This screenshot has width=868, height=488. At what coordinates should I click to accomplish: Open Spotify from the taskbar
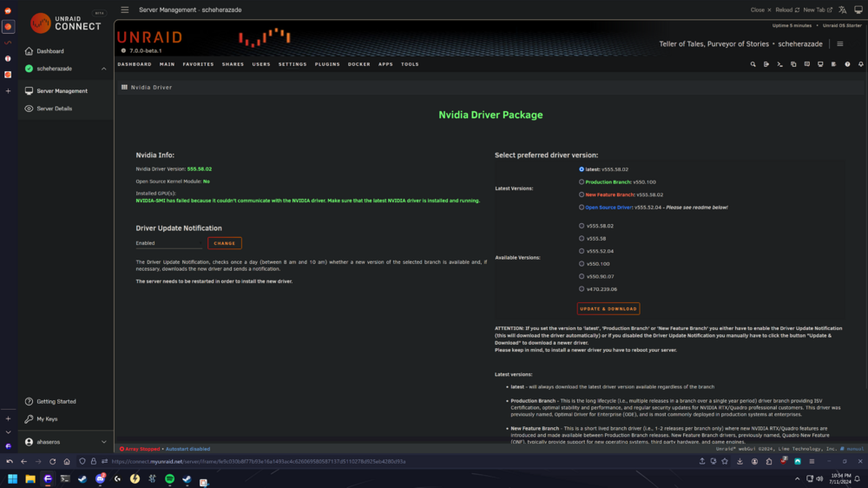coord(169,478)
